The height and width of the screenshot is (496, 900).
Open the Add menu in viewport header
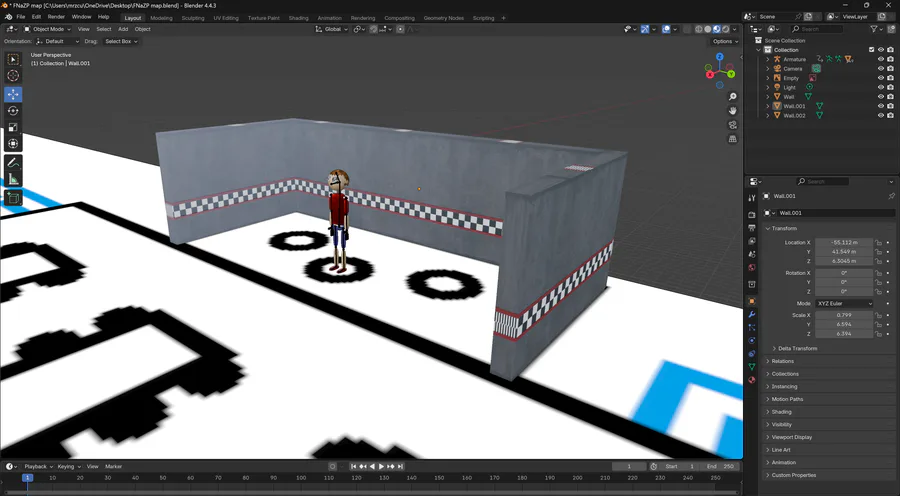123,29
